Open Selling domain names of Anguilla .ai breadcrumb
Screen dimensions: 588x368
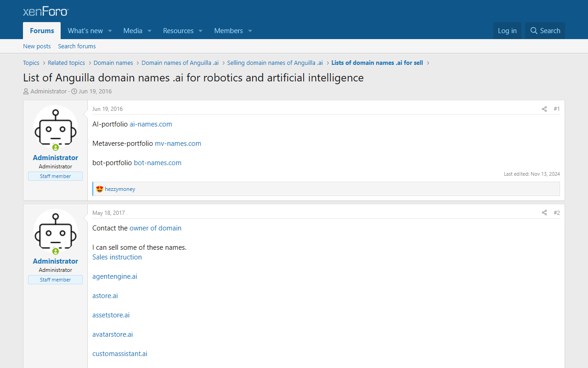pos(275,63)
